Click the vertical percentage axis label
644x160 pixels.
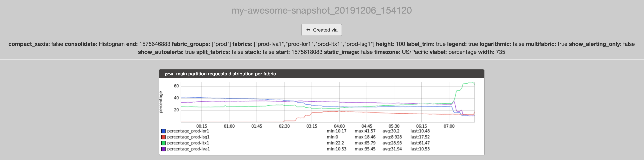[161, 102]
